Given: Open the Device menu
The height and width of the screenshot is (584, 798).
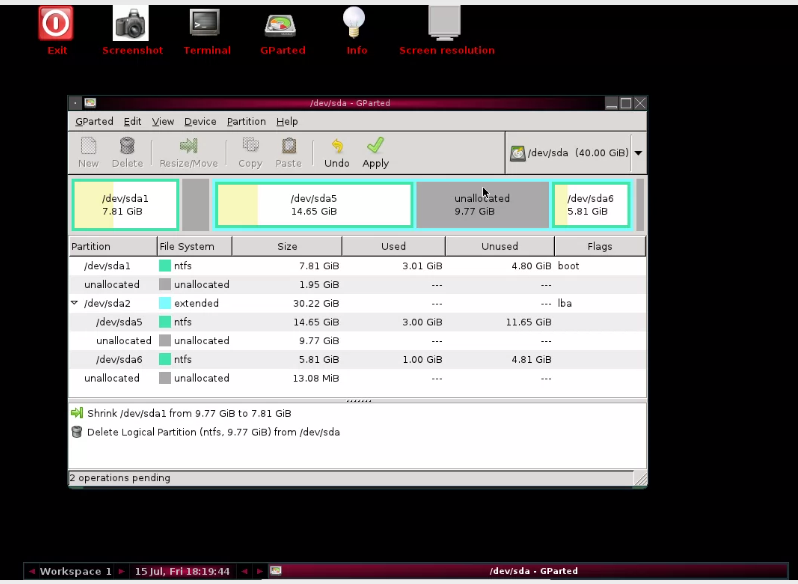Looking at the screenshot, I should (x=200, y=122).
